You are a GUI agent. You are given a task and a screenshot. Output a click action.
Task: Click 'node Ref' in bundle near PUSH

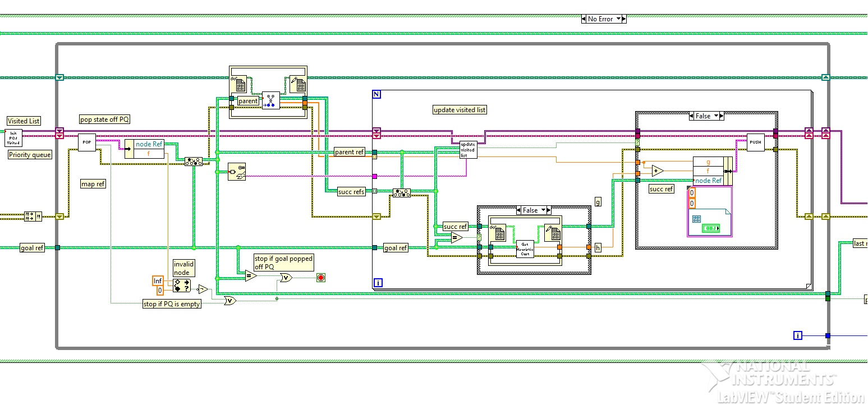[x=708, y=181]
